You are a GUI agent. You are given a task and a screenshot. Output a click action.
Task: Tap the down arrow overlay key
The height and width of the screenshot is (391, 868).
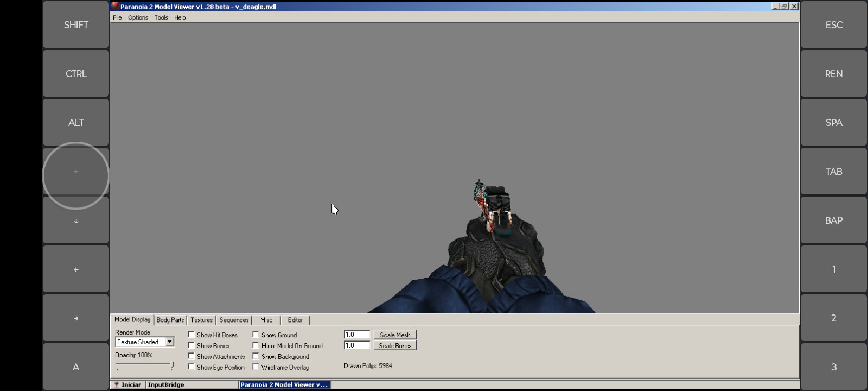[x=76, y=221]
